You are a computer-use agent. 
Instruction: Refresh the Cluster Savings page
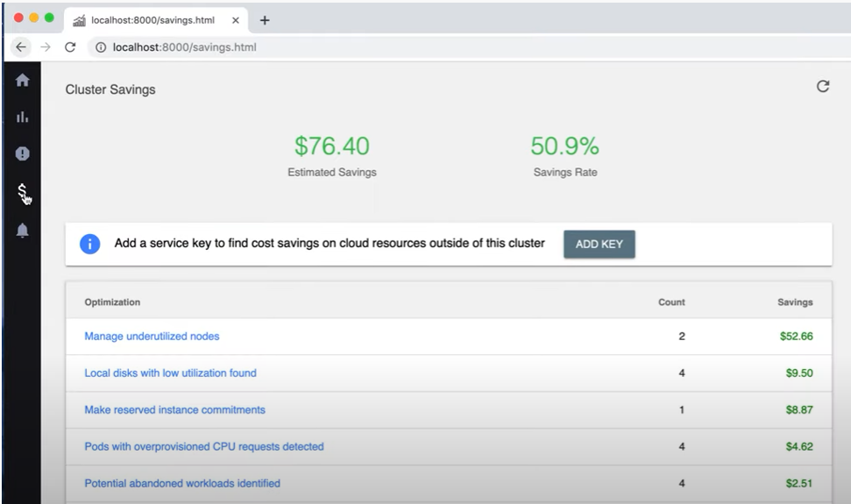coord(822,86)
